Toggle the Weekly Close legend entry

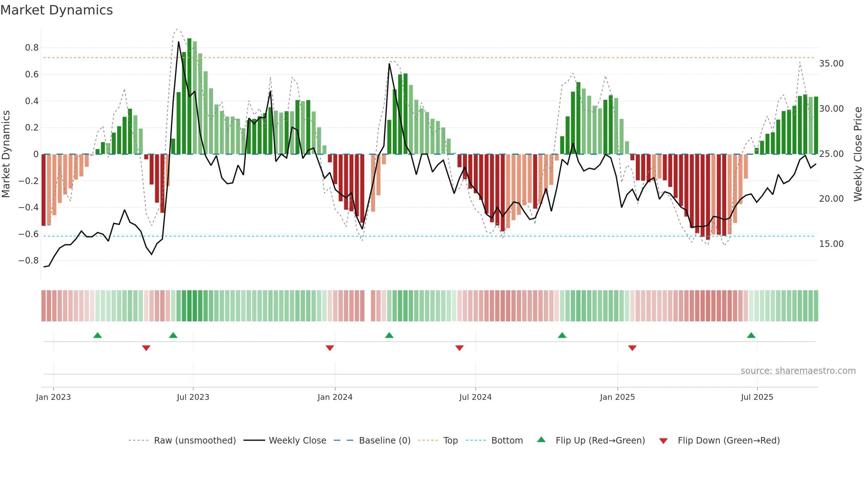point(285,440)
